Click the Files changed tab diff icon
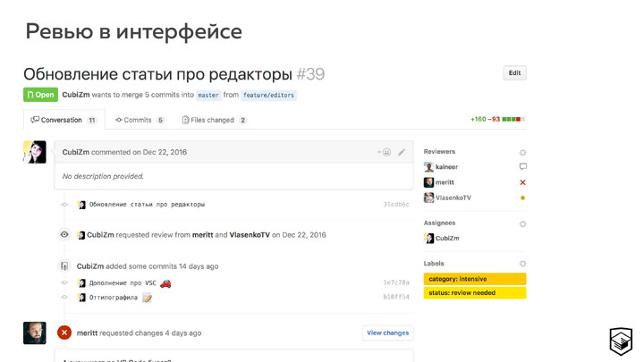The height and width of the screenshot is (362, 644). (185, 120)
